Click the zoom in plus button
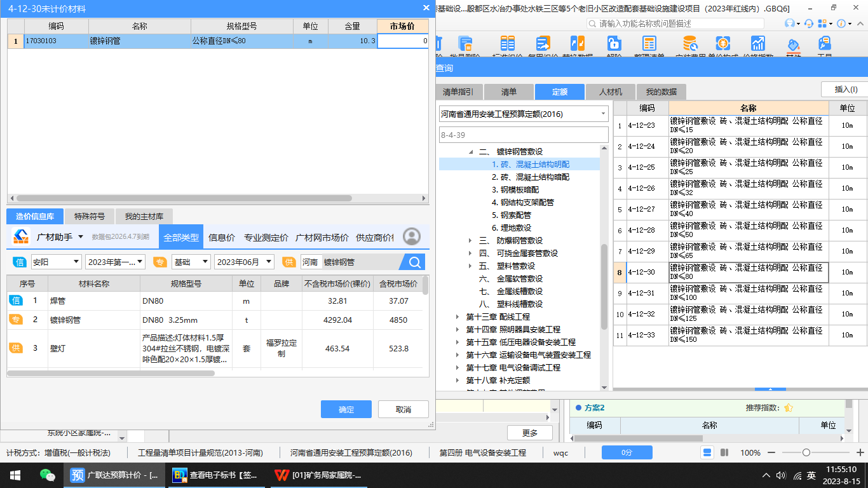The height and width of the screenshot is (488, 868). [x=860, y=452]
